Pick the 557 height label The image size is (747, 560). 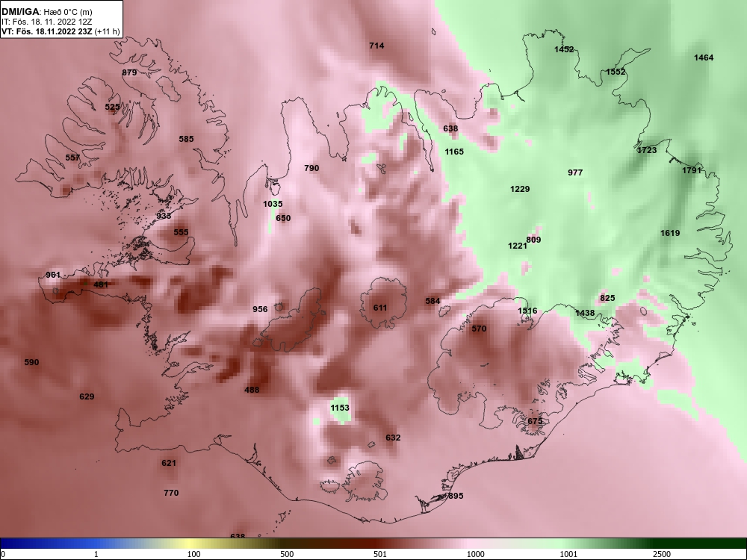tap(72, 157)
